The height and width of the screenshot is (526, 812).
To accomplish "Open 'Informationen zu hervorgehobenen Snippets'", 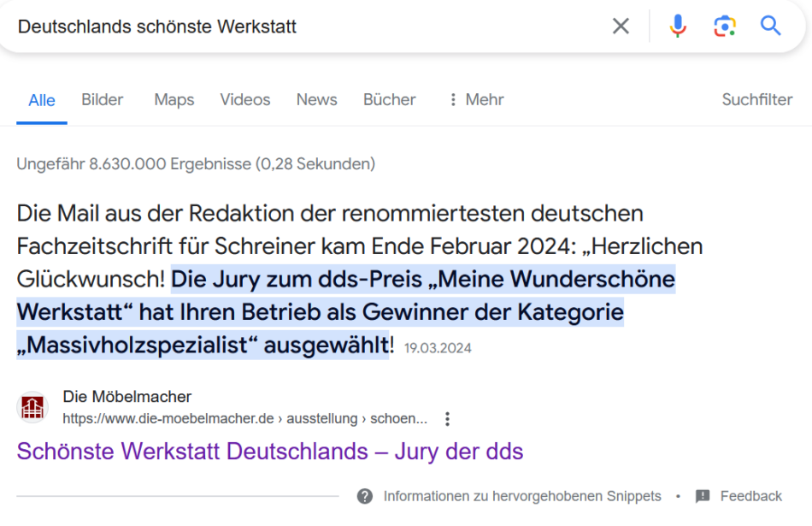I will pos(522,496).
